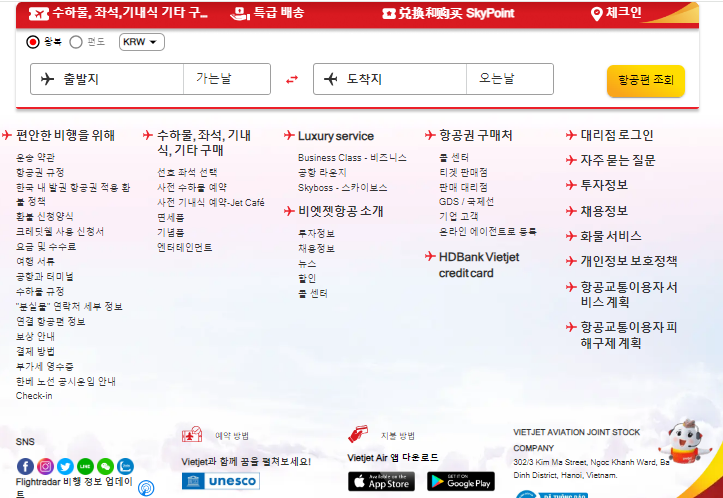Click the WeChat icon under SNS
Image resolution: width=723 pixels, height=498 pixels.
[105, 466]
